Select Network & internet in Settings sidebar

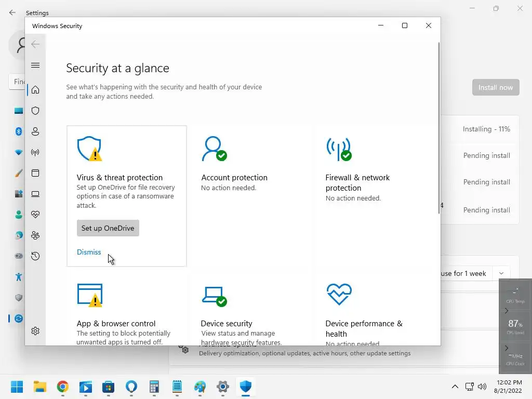click(18, 152)
